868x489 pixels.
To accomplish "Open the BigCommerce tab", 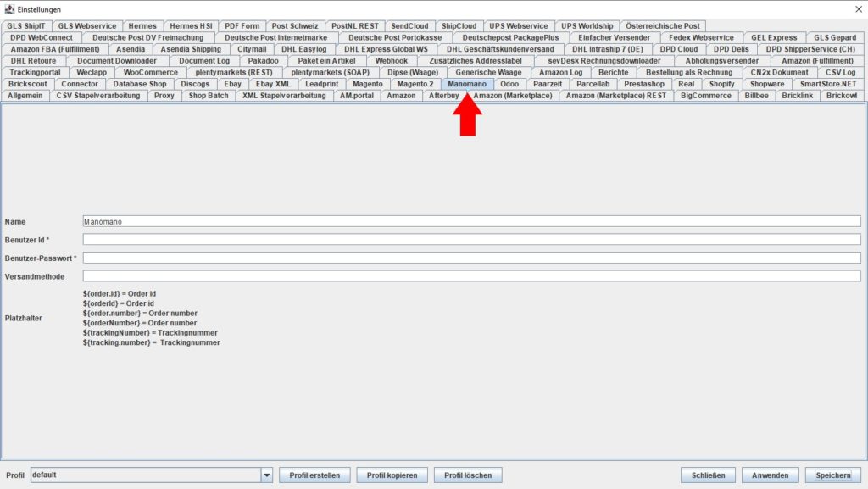I will [x=706, y=96].
